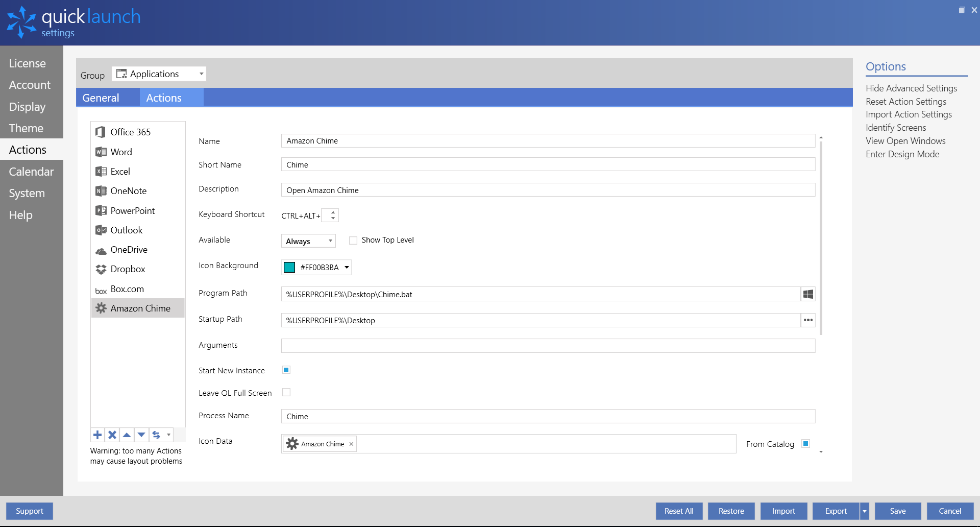Click the Reset All button

[679, 511]
